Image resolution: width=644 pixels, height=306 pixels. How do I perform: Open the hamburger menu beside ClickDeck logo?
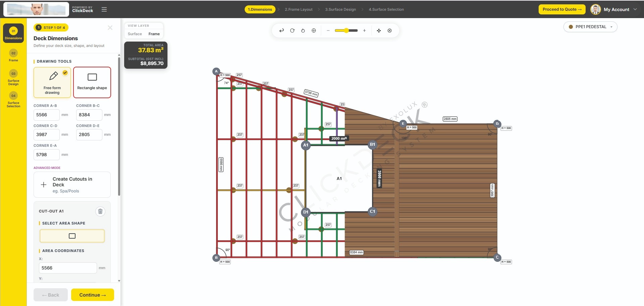coord(104,9)
